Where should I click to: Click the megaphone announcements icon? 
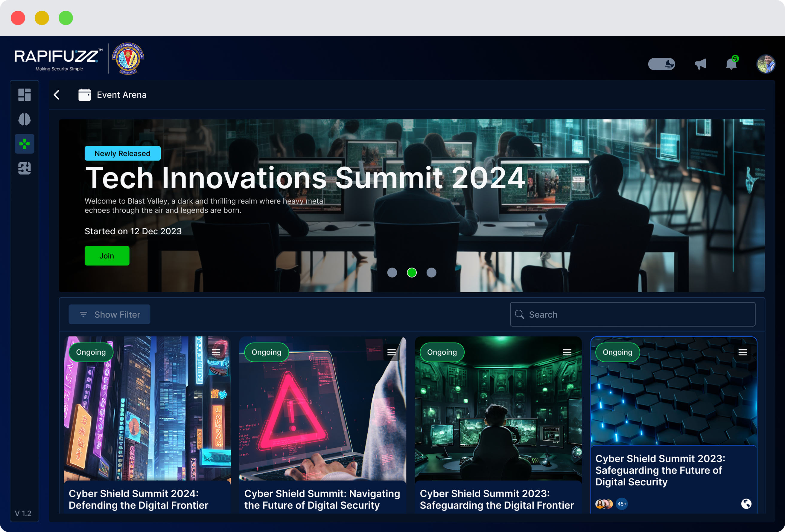click(700, 64)
